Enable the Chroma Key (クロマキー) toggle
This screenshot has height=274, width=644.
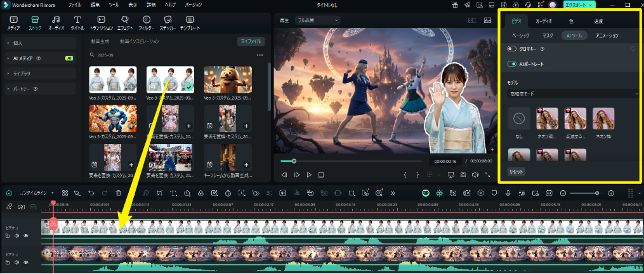pos(512,49)
